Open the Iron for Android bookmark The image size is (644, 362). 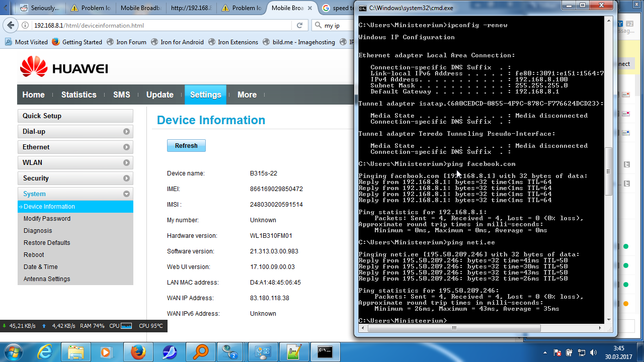(177, 42)
